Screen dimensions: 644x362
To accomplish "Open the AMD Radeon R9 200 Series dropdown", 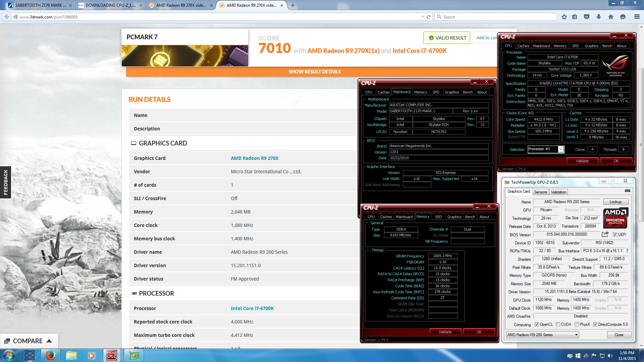I will pos(542,335).
